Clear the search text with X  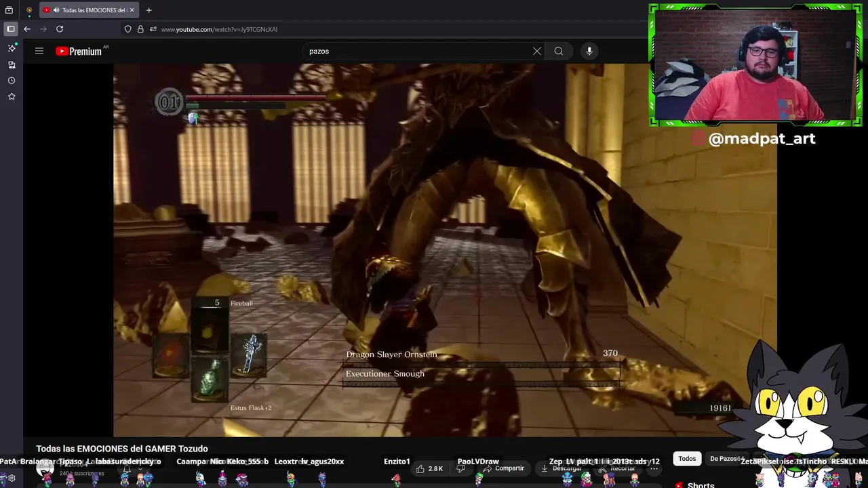(537, 51)
